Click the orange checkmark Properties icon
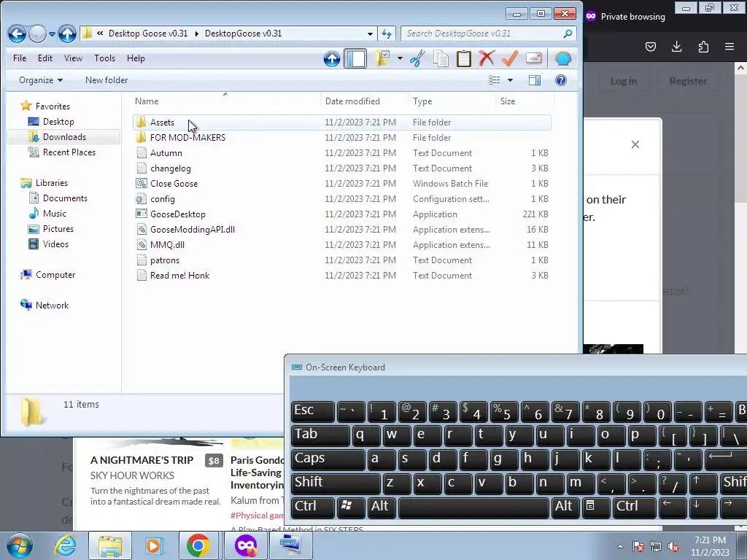Viewport: 747px width, 560px height. 510,58
